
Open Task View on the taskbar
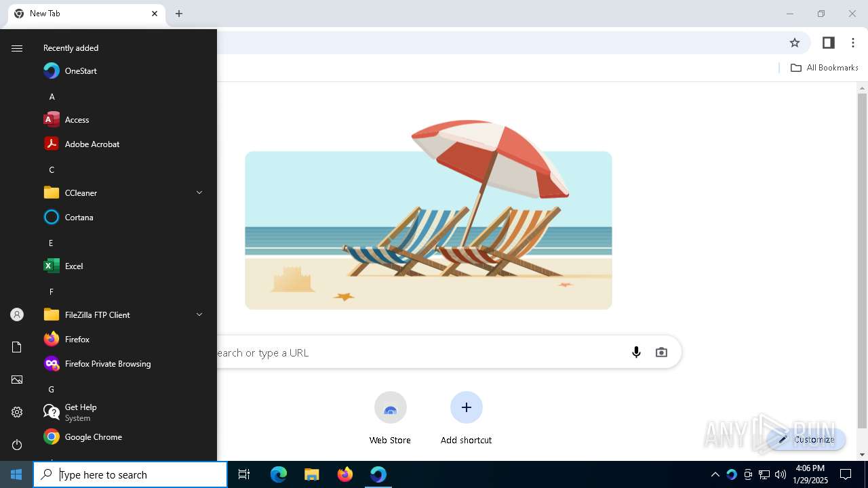[244, 474]
